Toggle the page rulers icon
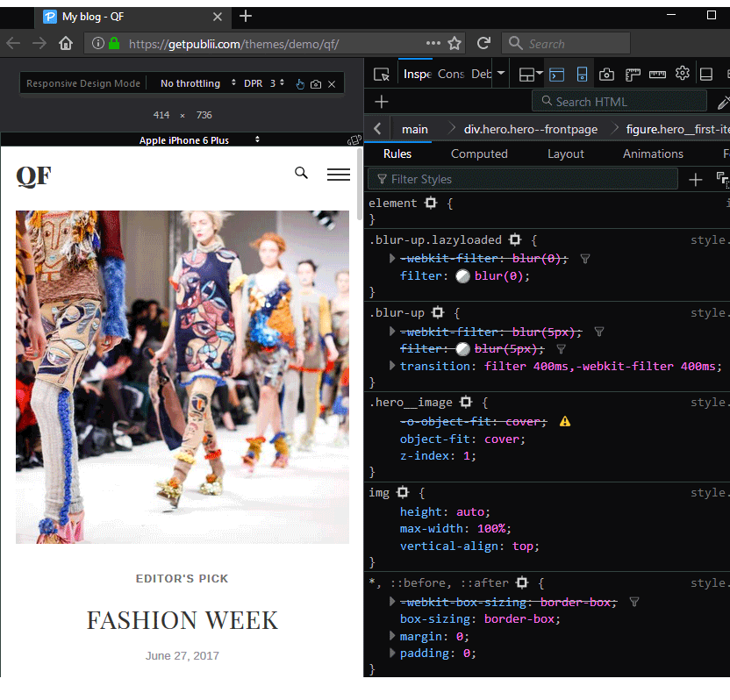The width and height of the screenshot is (730, 700). (x=631, y=74)
